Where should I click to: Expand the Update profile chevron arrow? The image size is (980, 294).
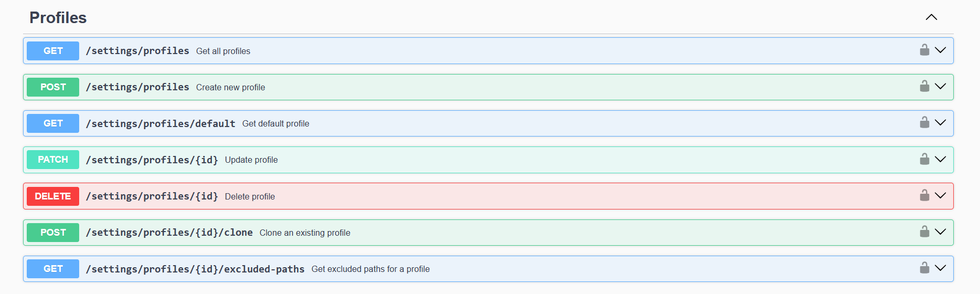point(941,159)
